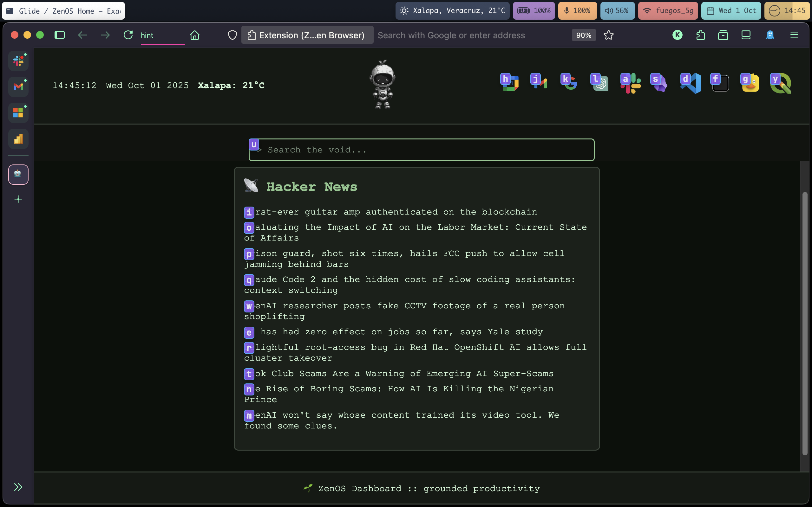812x507 pixels.
Task: Open the Google Calendar shortcut icon
Action: [511, 83]
